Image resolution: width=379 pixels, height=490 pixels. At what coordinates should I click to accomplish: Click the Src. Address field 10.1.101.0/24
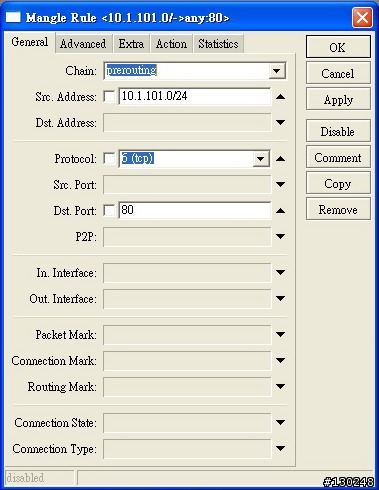[195, 97]
